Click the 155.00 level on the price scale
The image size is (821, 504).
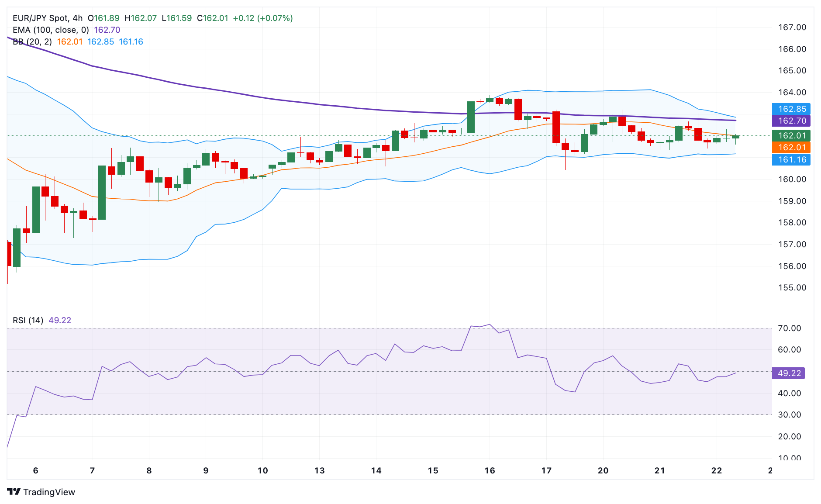click(792, 287)
